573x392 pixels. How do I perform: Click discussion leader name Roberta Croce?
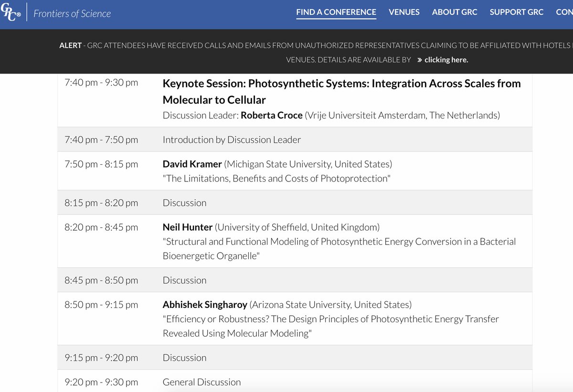tap(272, 115)
